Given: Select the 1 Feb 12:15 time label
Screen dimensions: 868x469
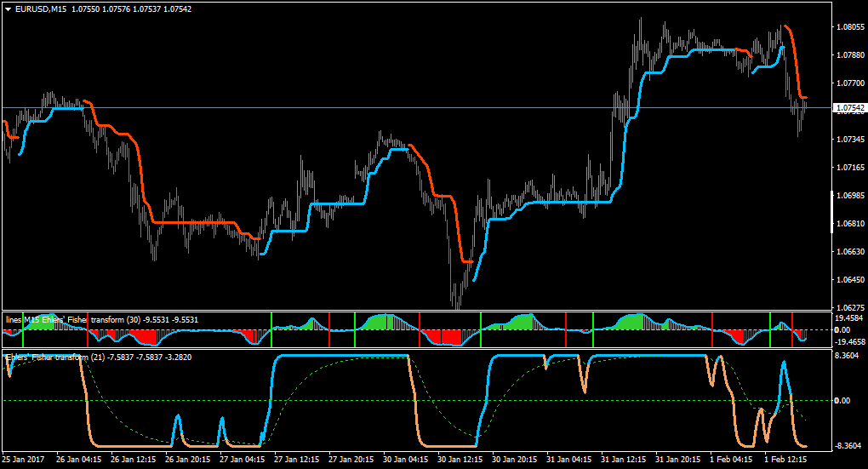Looking at the screenshot, I should click(785, 459).
